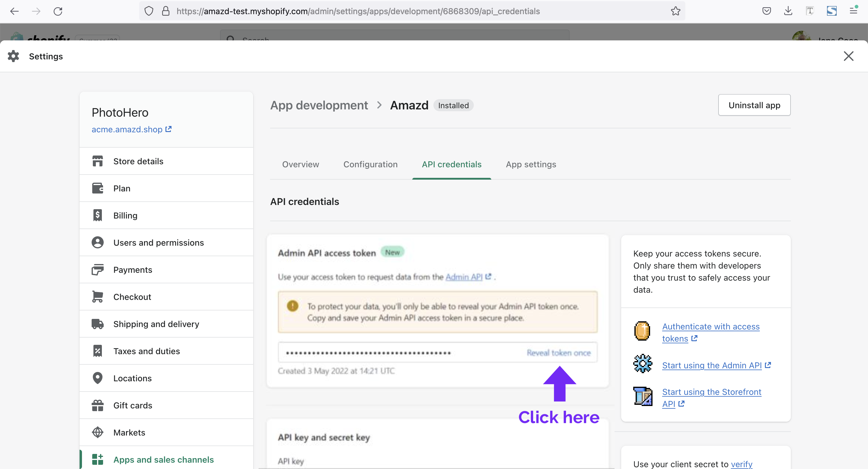
Task: Click the padlock site security icon
Action: 165,11
